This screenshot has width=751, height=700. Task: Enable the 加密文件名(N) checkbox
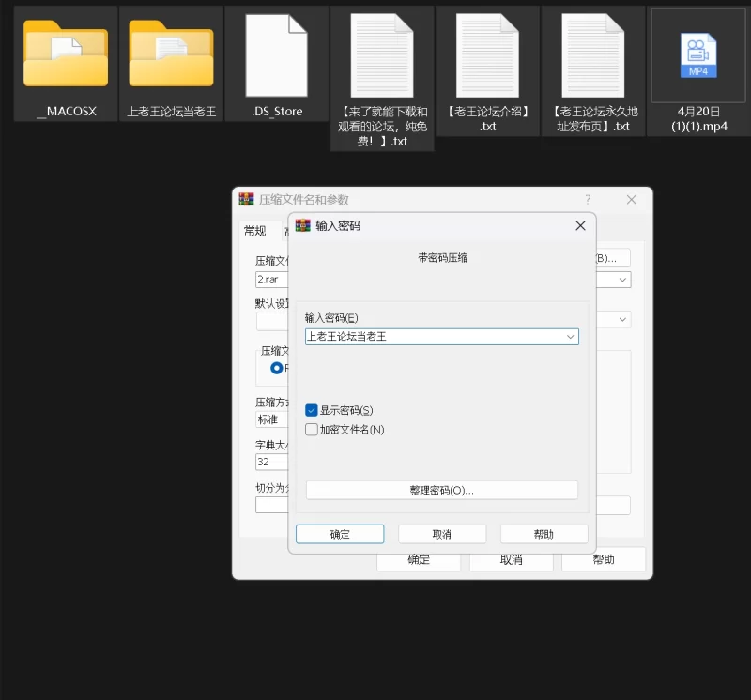pyautogui.click(x=312, y=430)
